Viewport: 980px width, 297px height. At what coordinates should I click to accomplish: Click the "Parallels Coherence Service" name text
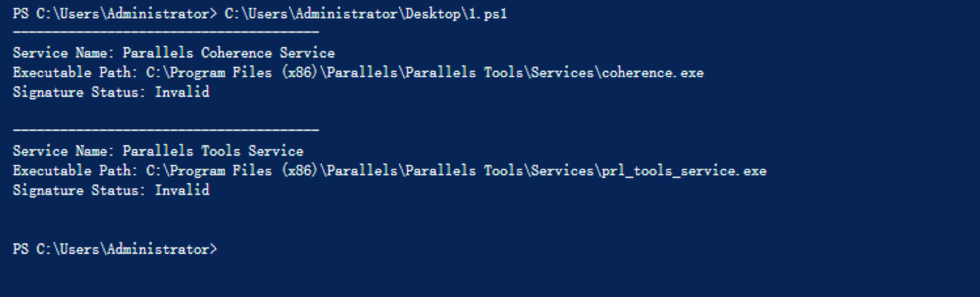pyautogui.click(x=228, y=53)
